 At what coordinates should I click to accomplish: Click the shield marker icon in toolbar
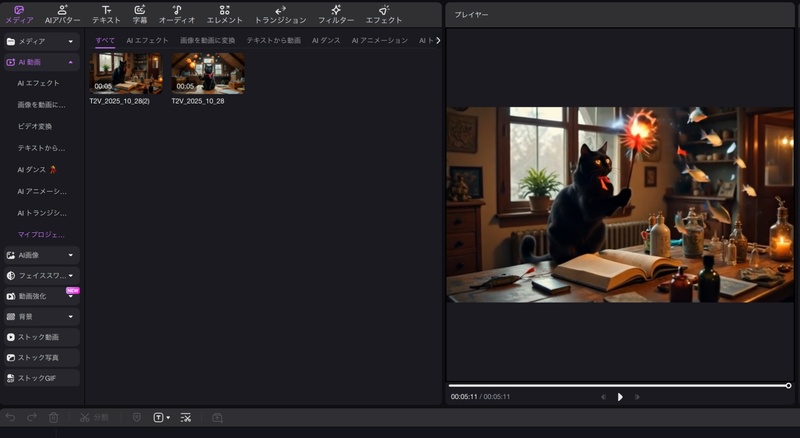(x=137, y=418)
